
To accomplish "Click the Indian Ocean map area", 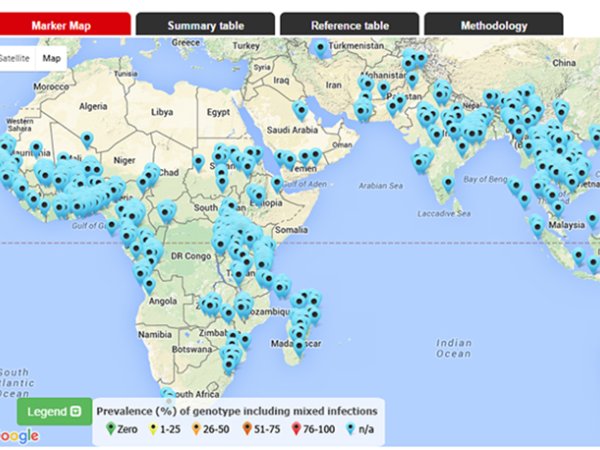I will coord(454,349).
